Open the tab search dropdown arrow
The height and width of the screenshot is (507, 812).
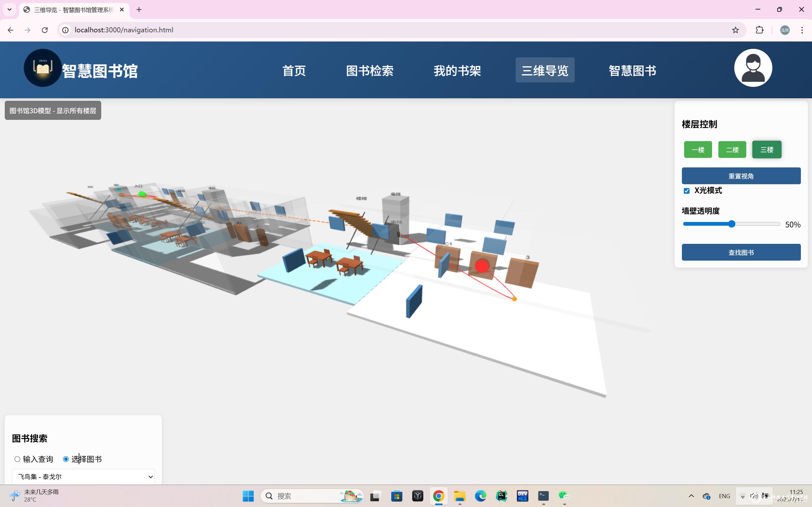click(10, 10)
